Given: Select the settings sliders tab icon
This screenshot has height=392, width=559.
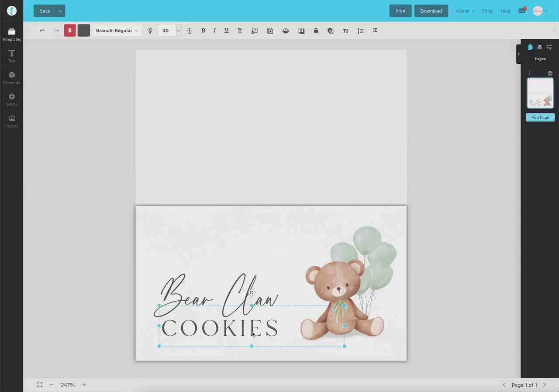Looking at the screenshot, I should 549,47.
